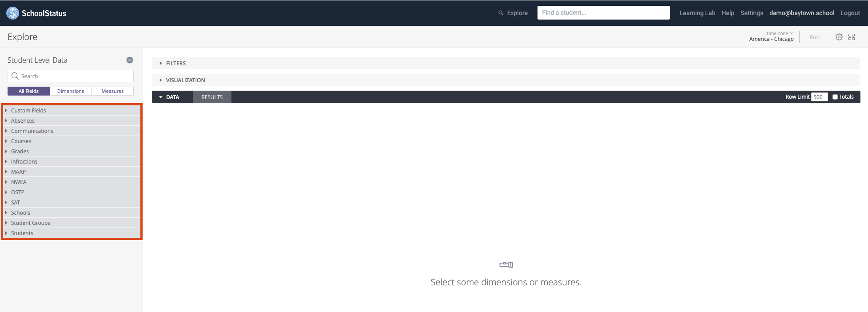Expand the SAT group

click(x=72, y=202)
